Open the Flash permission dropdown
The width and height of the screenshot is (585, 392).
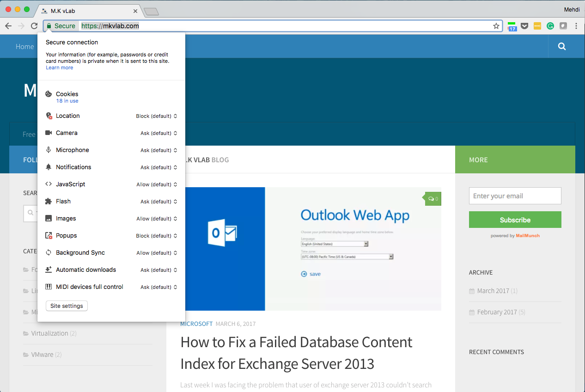click(x=159, y=202)
